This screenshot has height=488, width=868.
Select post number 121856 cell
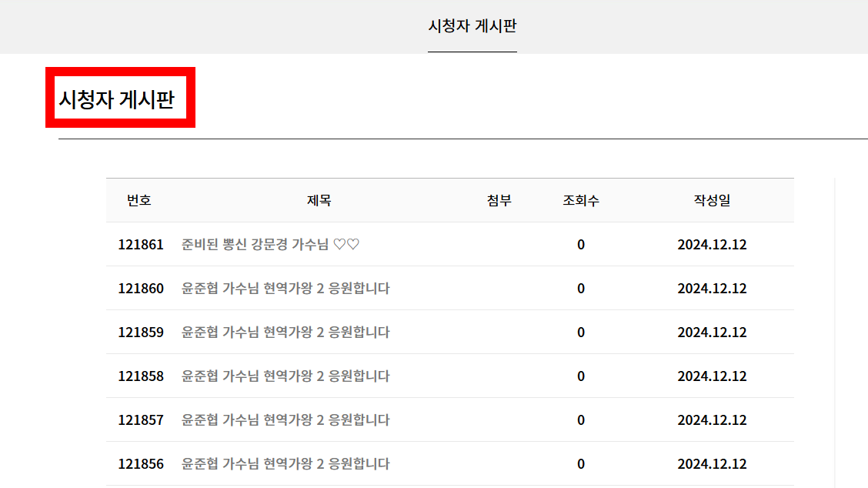click(x=141, y=463)
